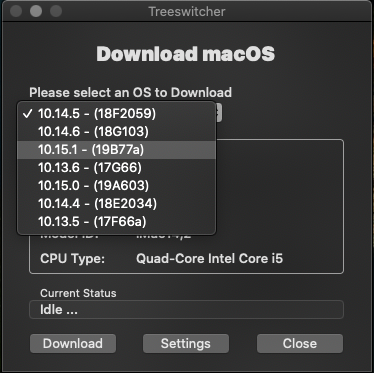
Task: Select 10.14.5 - (18F2059) from the list
Action: tap(117, 114)
